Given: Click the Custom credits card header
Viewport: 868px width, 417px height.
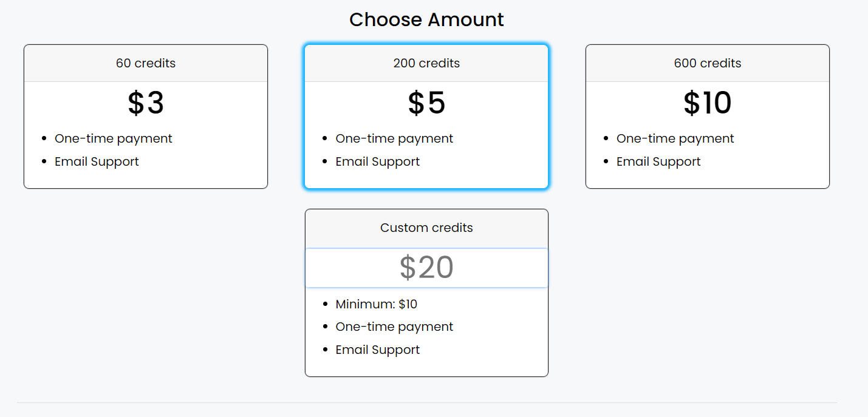Looking at the screenshot, I should (426, 228).
